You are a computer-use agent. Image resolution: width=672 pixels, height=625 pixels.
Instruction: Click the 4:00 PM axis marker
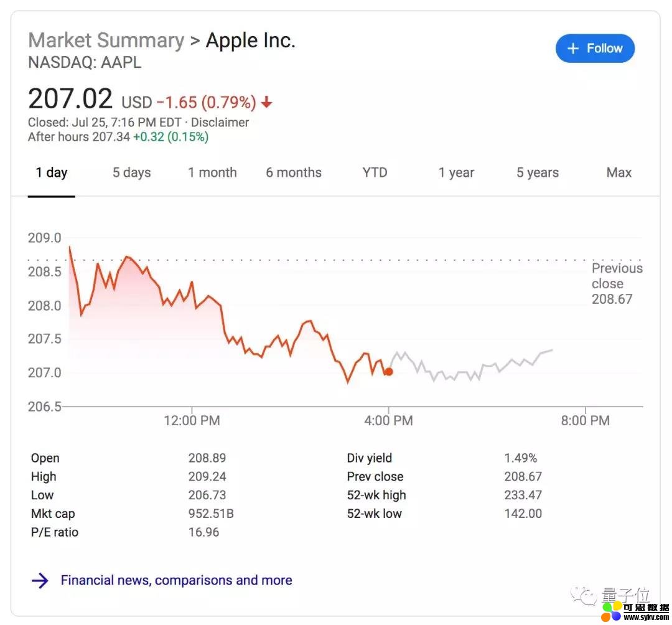point(389,420)
